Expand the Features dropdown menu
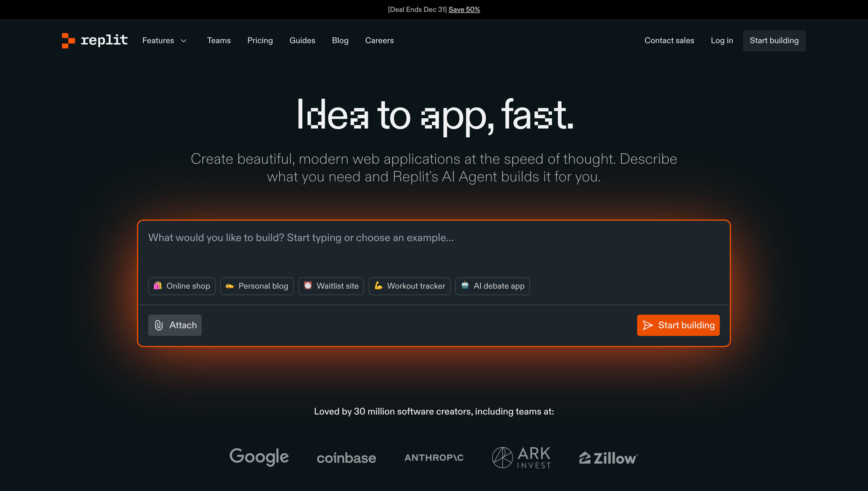The height and width of the screenshot is (491, 868). (164, 40)
